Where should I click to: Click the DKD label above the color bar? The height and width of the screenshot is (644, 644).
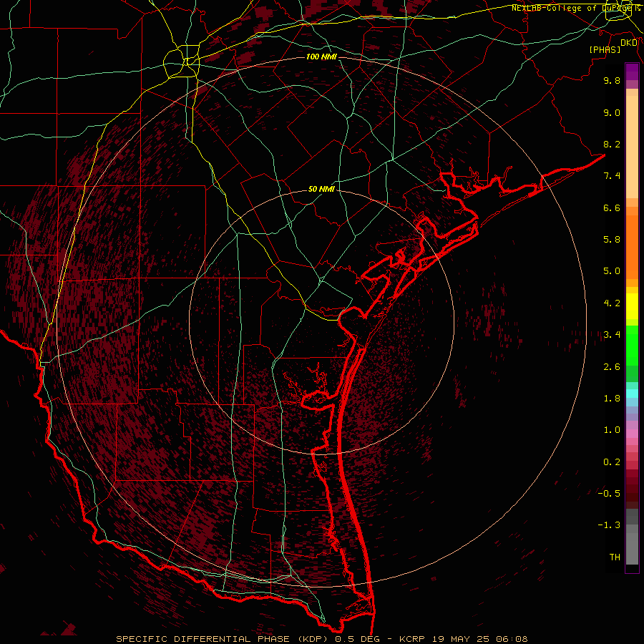tap(629, 42)
